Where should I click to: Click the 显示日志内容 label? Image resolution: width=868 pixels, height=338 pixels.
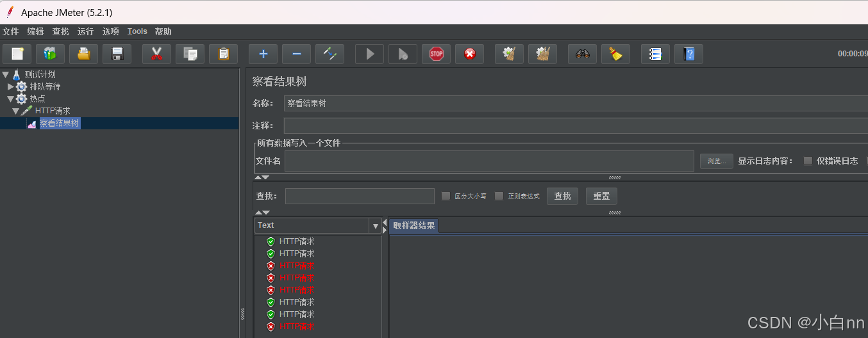pos(765,161)
